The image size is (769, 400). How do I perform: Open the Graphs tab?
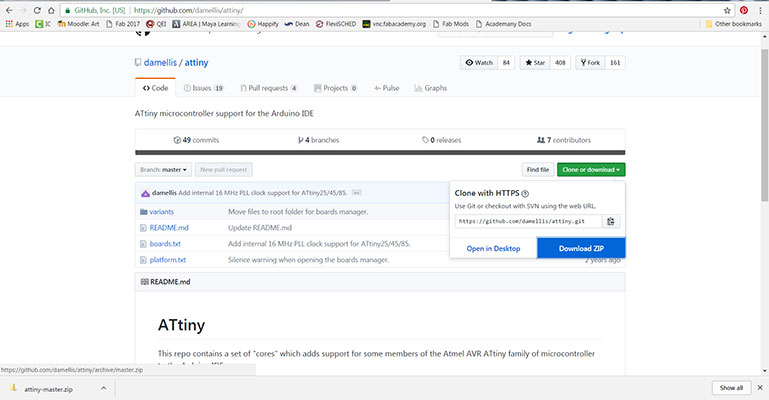[431, 88]
